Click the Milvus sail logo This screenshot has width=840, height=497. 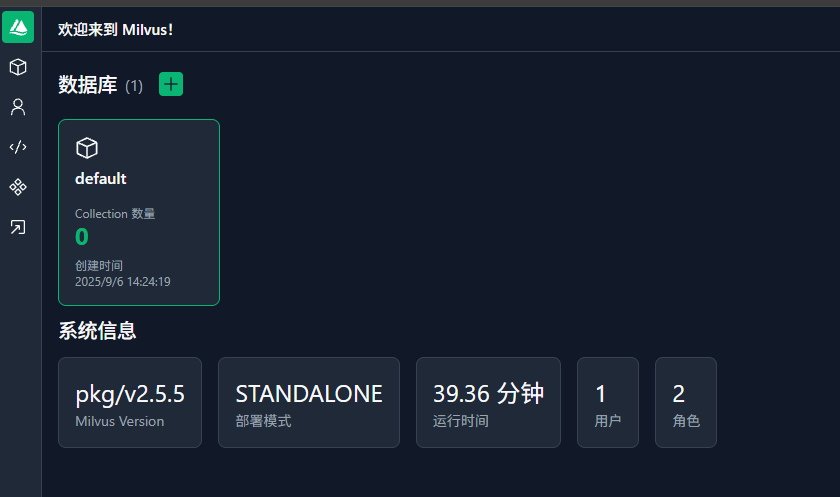click(x=18, y=27)
